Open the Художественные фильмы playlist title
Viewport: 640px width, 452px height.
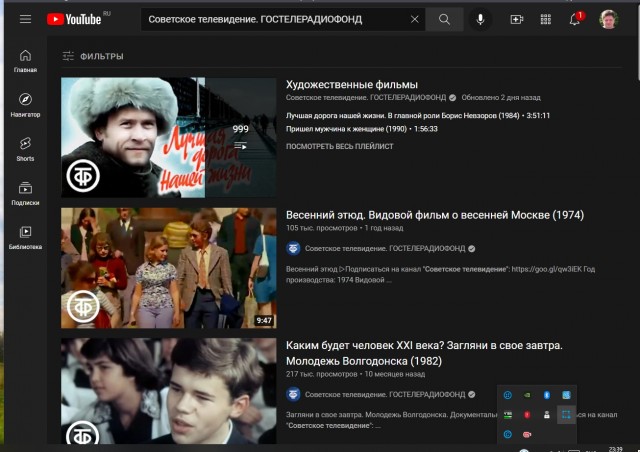(x=351, y=85)
